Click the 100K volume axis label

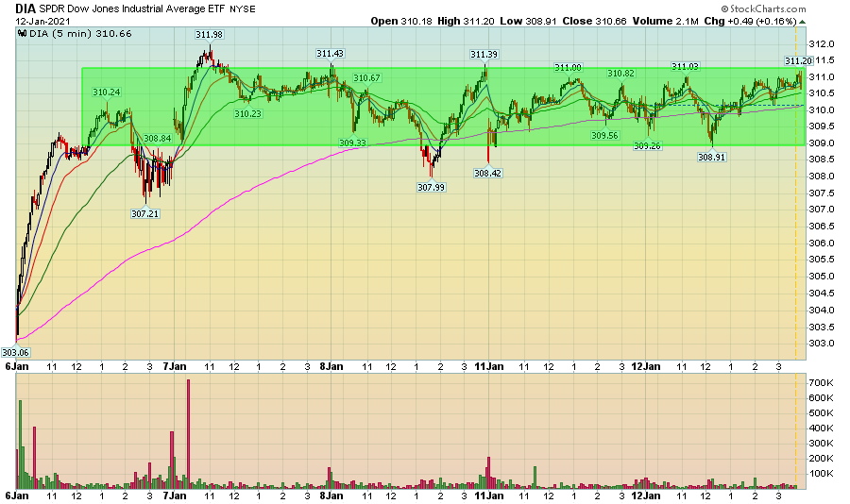pos(822,474)
